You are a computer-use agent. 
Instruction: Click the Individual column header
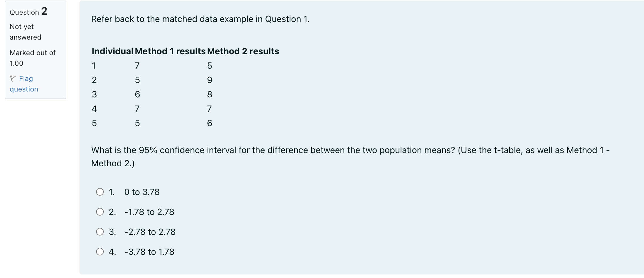pyautogui.click(x=112, y=51)
